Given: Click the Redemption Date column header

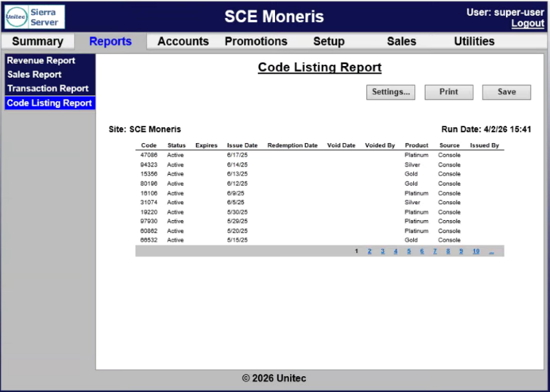Looking at the screenshot, I should 293,145.
